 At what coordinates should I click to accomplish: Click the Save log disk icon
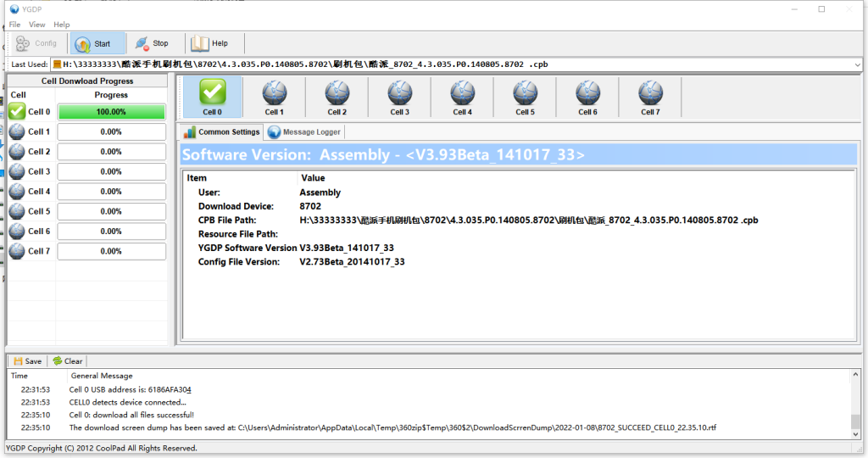(18, 361)
